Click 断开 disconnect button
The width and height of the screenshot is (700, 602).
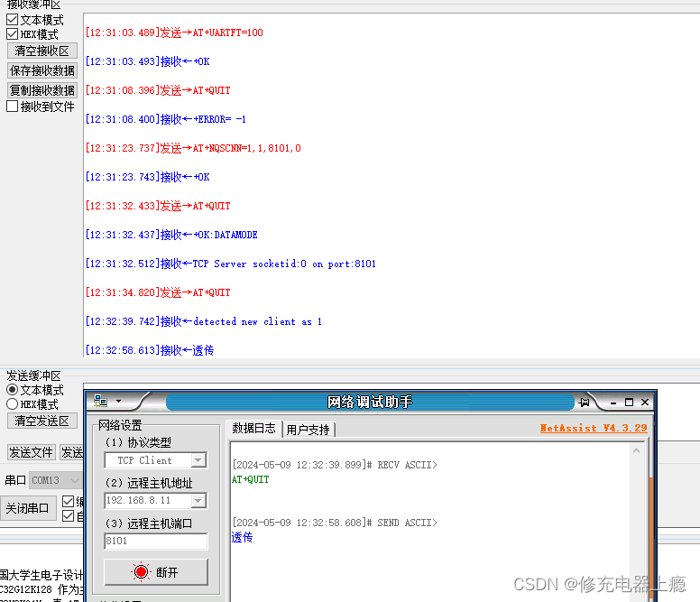coord(156,572)
